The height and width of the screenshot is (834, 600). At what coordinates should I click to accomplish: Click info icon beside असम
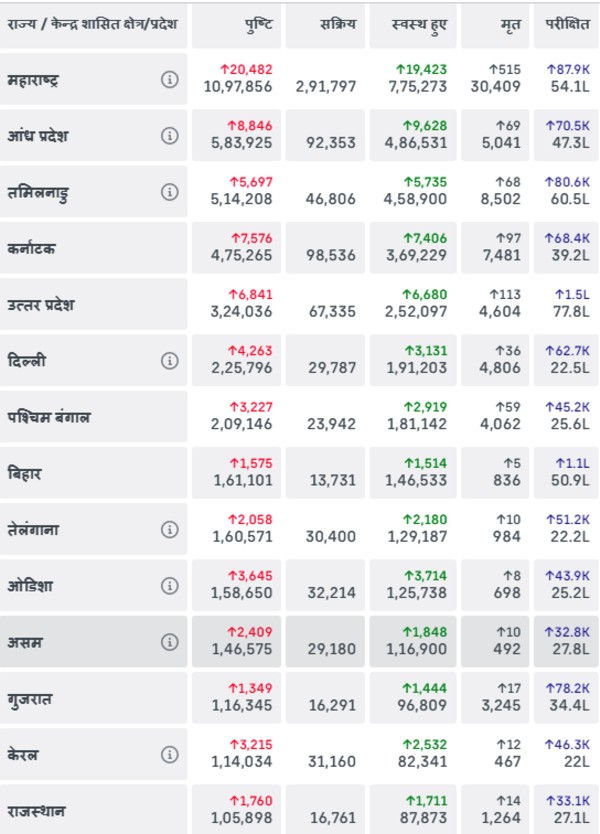(x=169, y=641)
